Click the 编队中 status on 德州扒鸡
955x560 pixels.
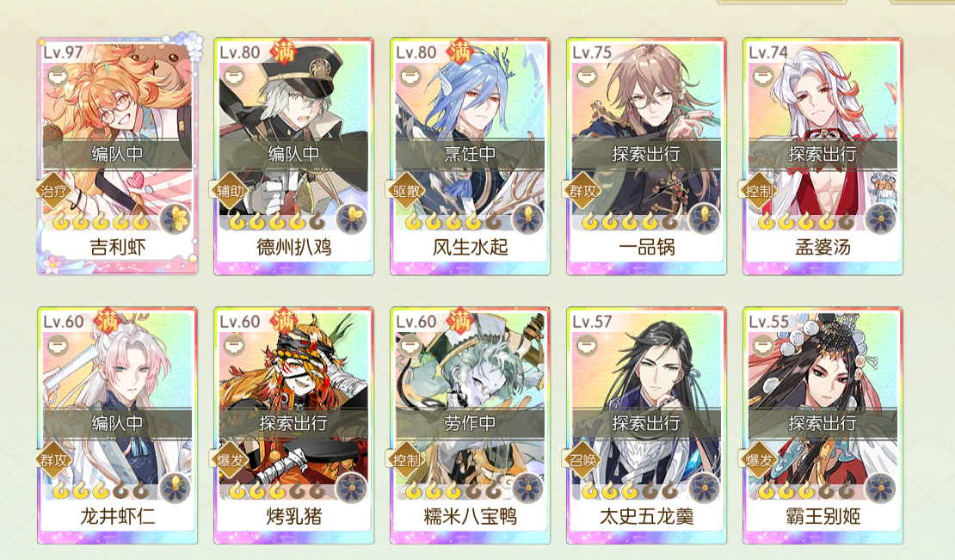[x=293, y=154]
